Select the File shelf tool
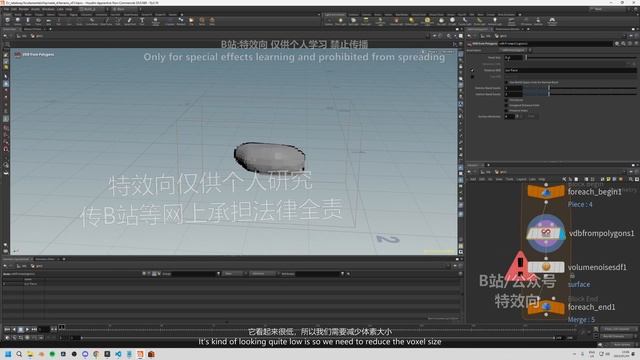The image size is (640, 360). (x=191, y=21)
